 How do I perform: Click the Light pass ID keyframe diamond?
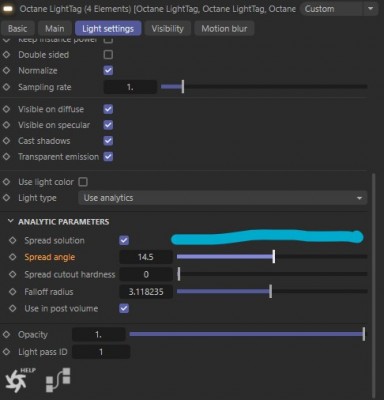pos(6,352)
